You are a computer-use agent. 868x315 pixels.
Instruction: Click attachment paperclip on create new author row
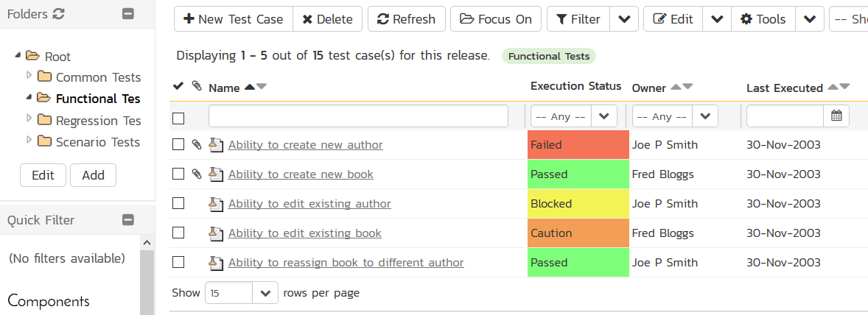click(x=196, y=145)
